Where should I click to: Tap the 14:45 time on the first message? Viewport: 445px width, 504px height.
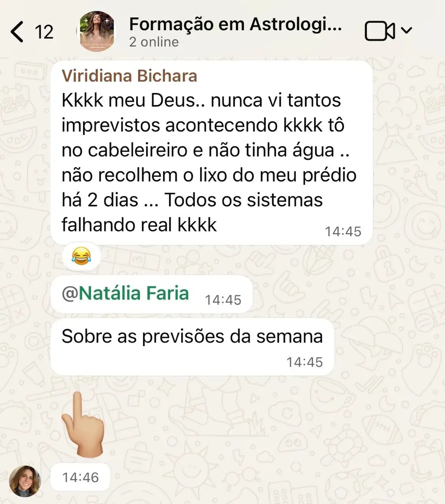[343, 232]
